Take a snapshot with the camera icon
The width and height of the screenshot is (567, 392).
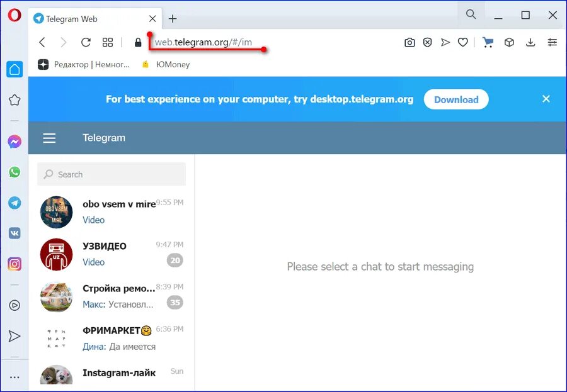(409, 43)
